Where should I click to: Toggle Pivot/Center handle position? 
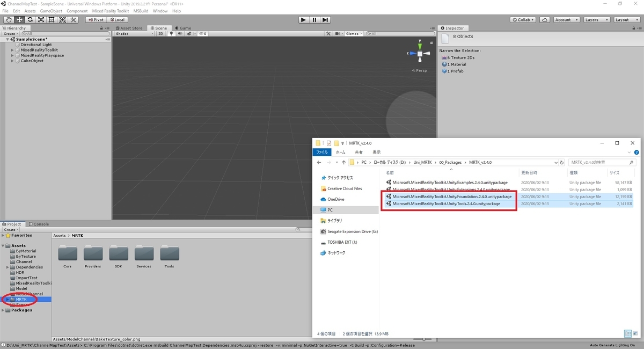point(96,20)
